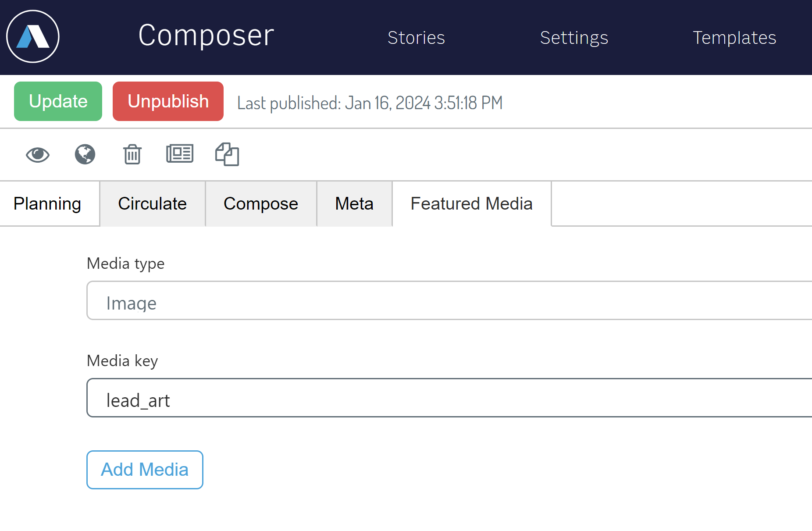The image size is (812, 531).
Task: Delete story with the trash icon
Action: click(x=132, y=154)
